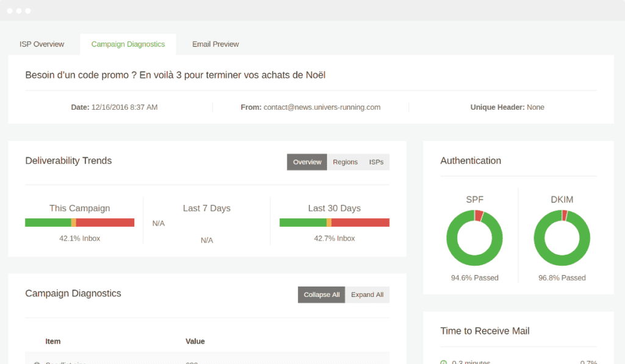
Task: Click the 'Campaign Diagnostics' section heading
Action: coord(73,293)
